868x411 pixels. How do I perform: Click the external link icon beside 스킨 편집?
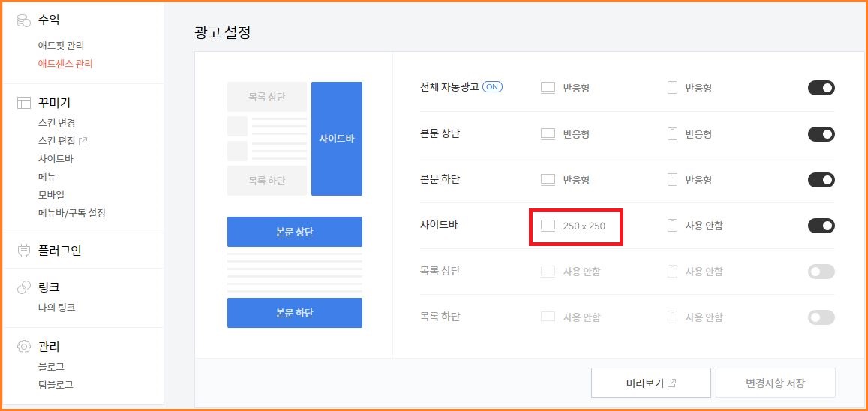(83, 141)
